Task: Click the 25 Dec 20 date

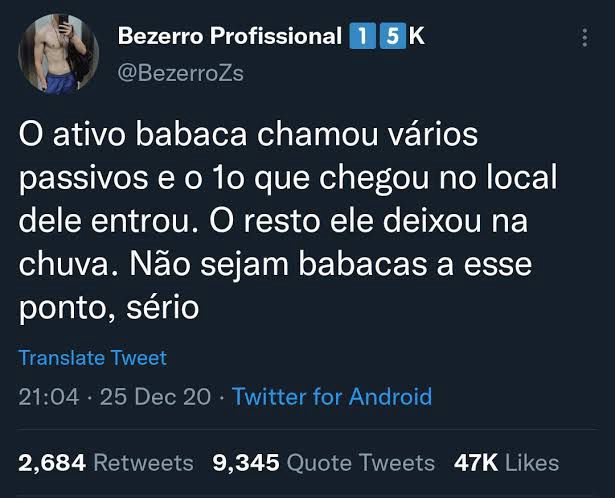Action: [155, 396]
